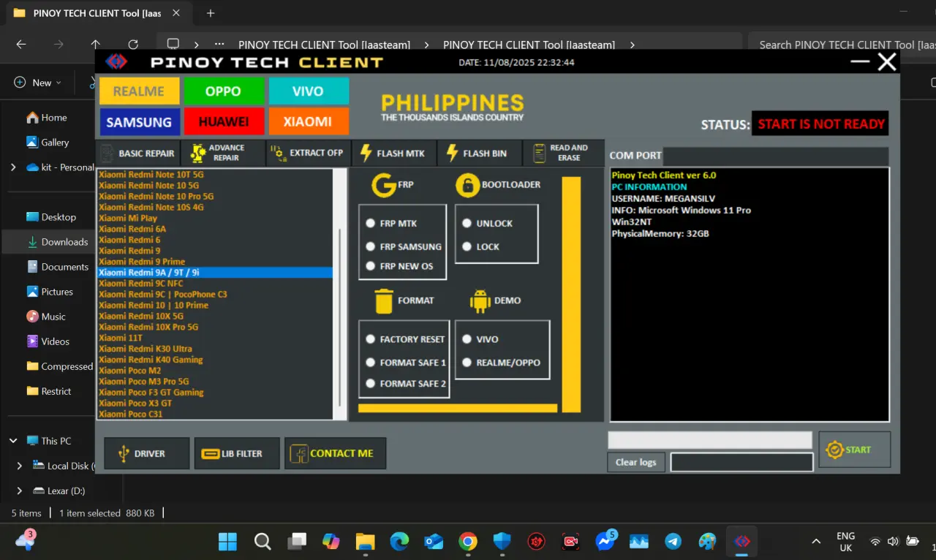Screen dimensions: 936x560
Task: Click the yellow trash FORMAT icon
Action: (384, 300)
